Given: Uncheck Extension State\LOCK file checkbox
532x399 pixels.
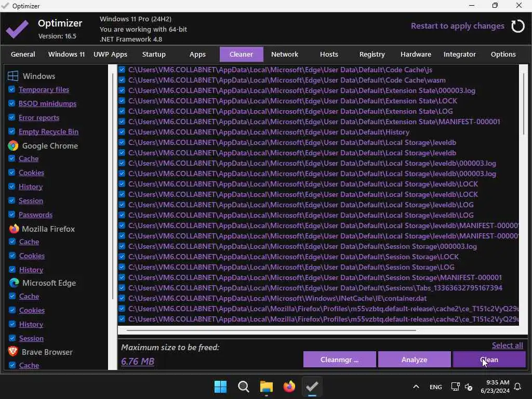Looking at the screenshot, I should click(x=122, y=101).
